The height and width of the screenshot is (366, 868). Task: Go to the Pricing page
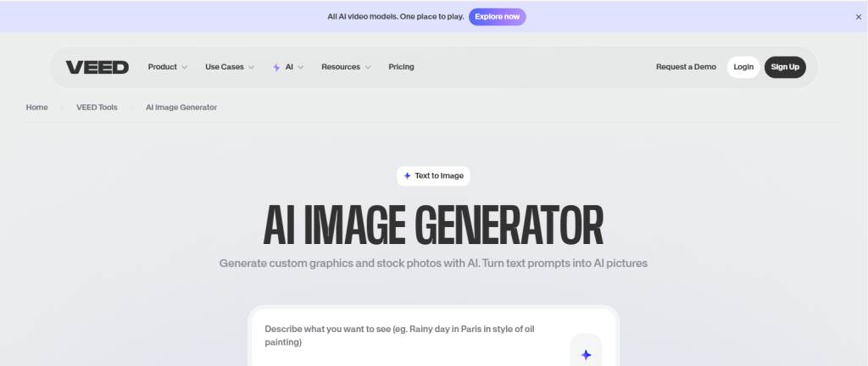click(x=401, y=67)
